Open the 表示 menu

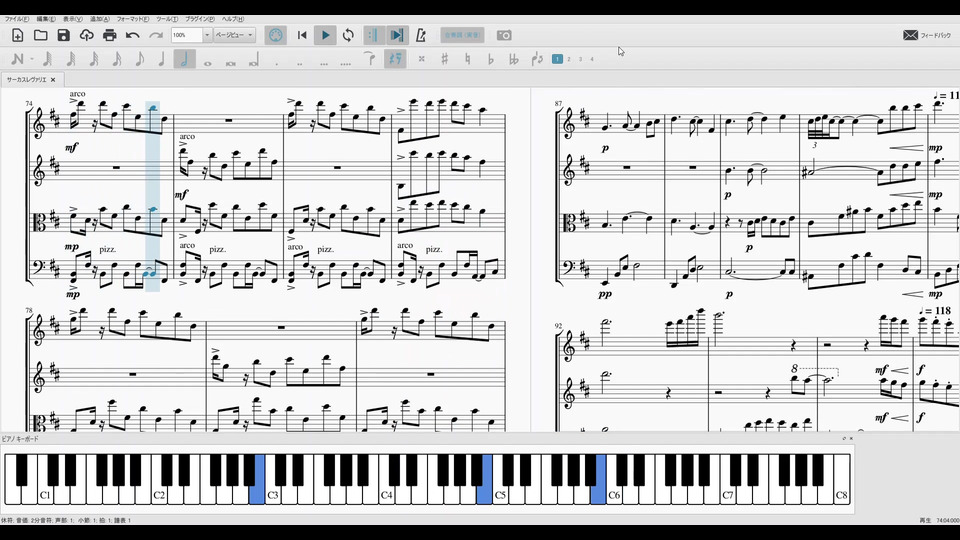73,19
